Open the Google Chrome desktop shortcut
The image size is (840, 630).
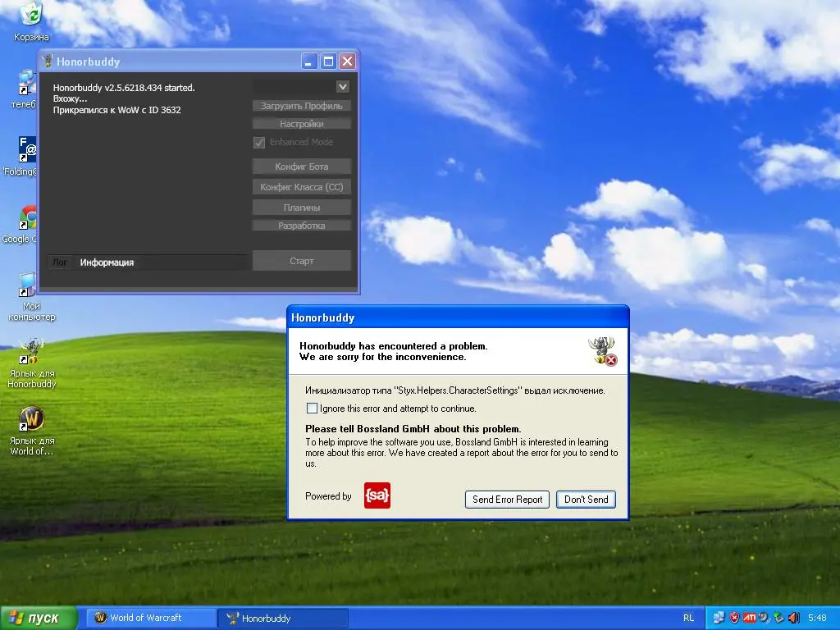click(30, 219)
